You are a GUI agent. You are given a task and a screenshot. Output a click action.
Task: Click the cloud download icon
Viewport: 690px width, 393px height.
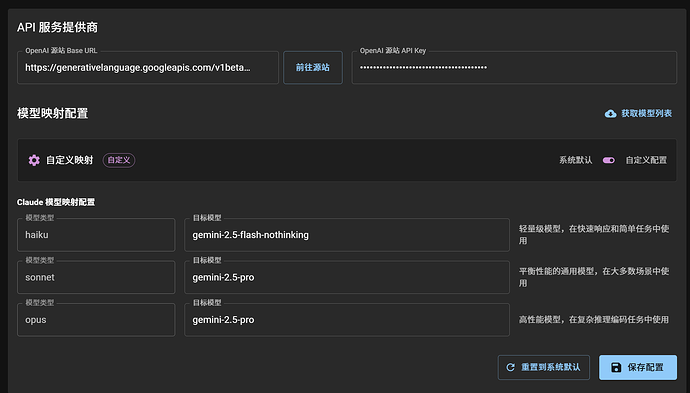(610, 114)
